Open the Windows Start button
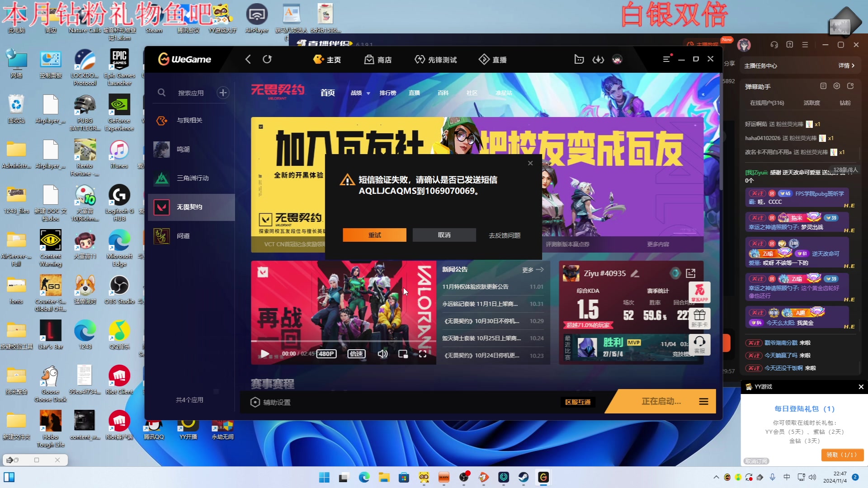The image size is (868, 488). pos(324,477)
